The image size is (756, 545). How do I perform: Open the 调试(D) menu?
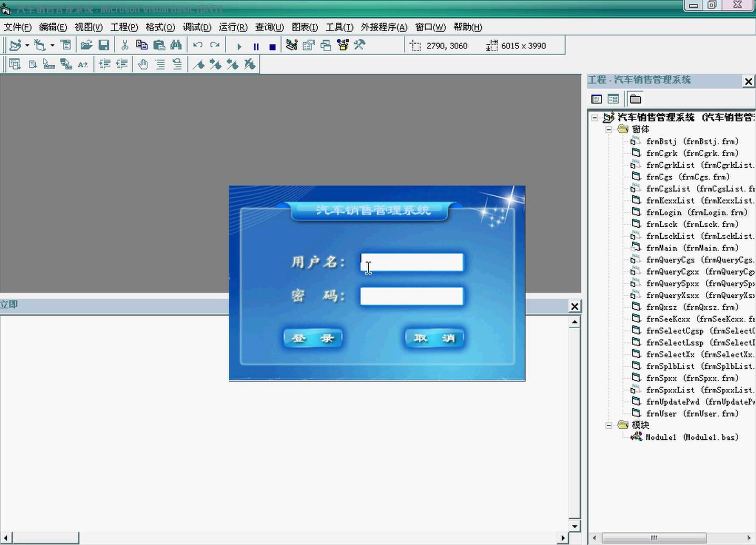click(197, 27)
